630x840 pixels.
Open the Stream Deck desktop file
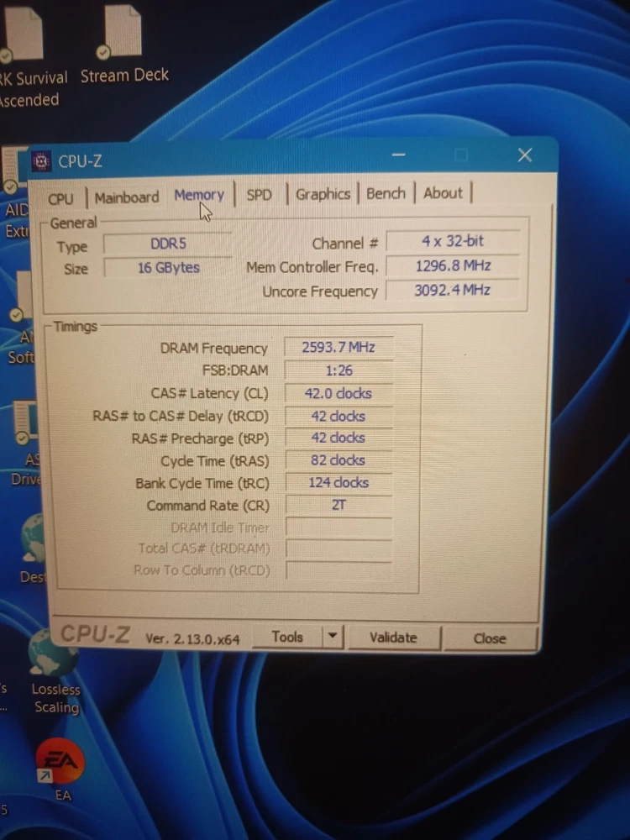[123, 34]
